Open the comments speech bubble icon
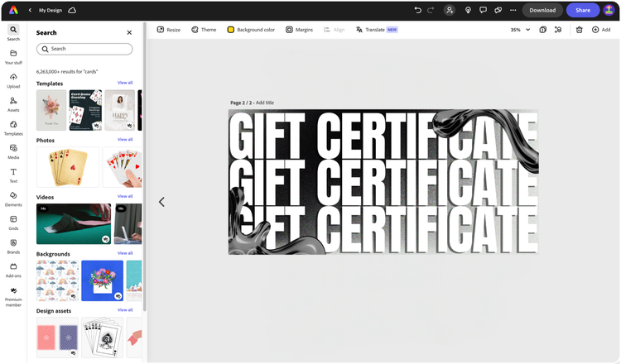 (483, 10)
